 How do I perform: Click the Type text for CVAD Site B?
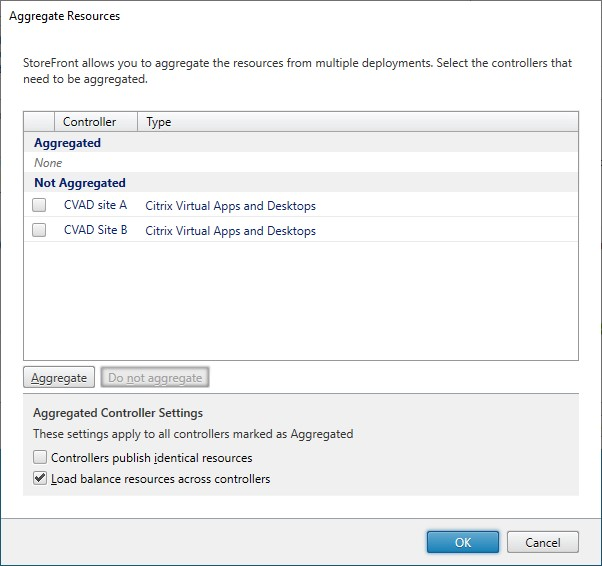230,231
